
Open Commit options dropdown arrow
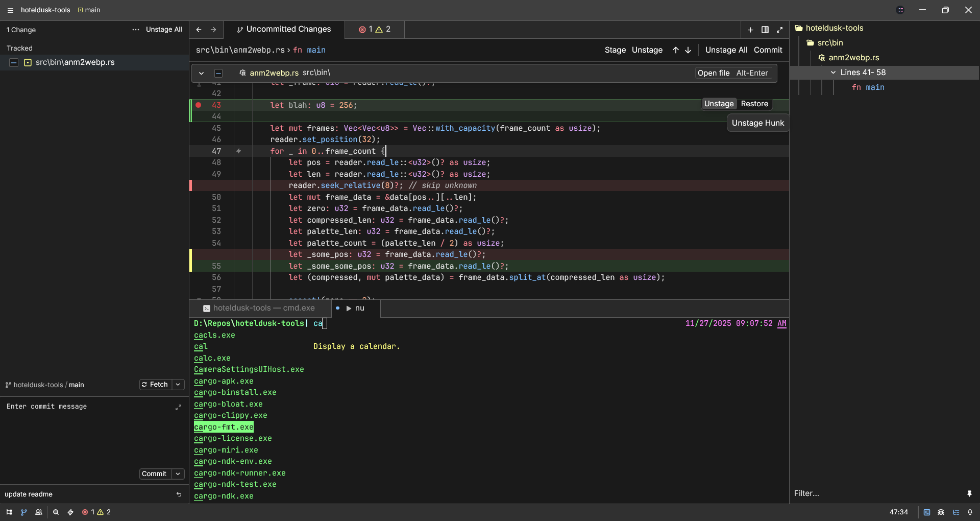coord(178,474)
